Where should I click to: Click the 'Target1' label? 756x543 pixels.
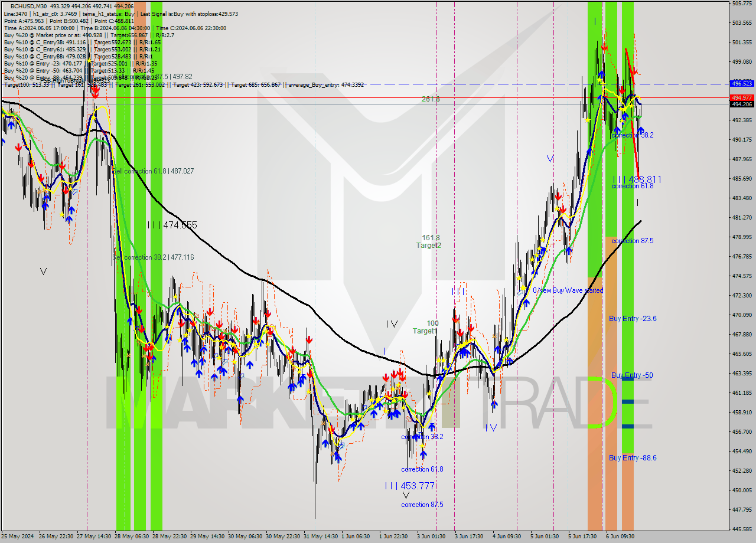(425, 331)
